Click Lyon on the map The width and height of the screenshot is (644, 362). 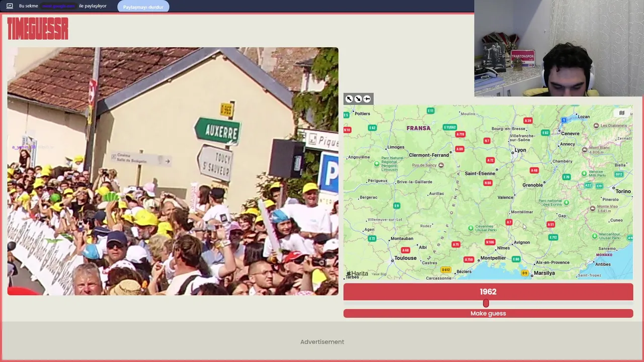(x=520, y=150)
